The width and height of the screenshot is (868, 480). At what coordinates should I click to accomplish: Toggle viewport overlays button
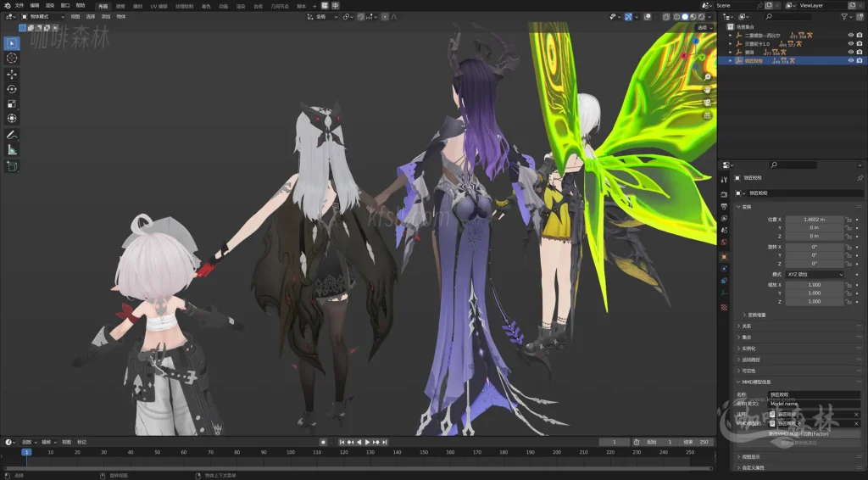tap(648, 17)
